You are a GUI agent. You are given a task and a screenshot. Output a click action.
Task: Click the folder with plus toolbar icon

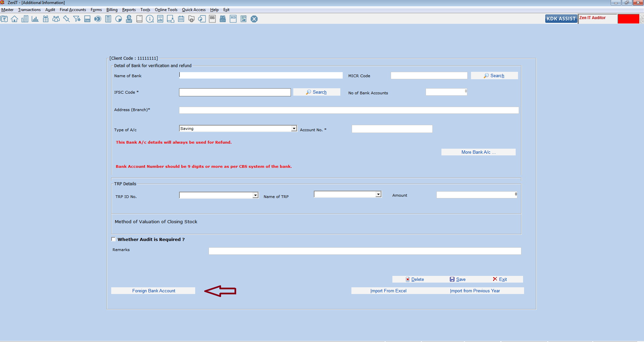point(191,19)
